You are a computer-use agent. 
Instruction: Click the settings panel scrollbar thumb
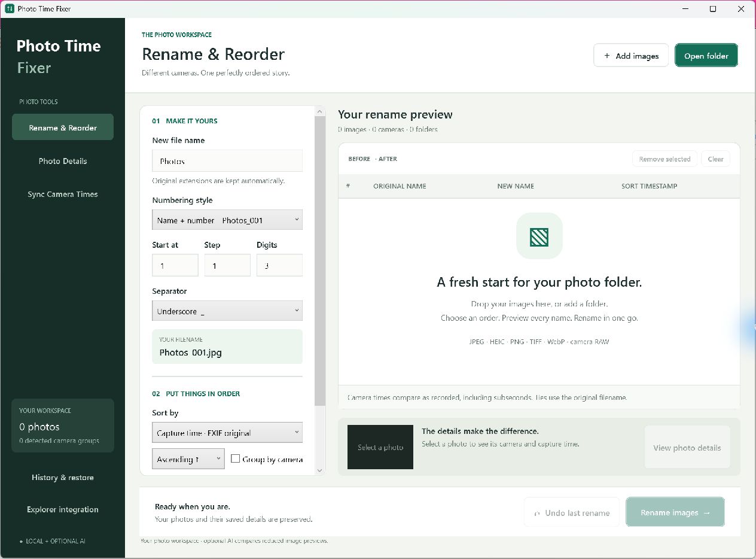[x=320, y=260]
